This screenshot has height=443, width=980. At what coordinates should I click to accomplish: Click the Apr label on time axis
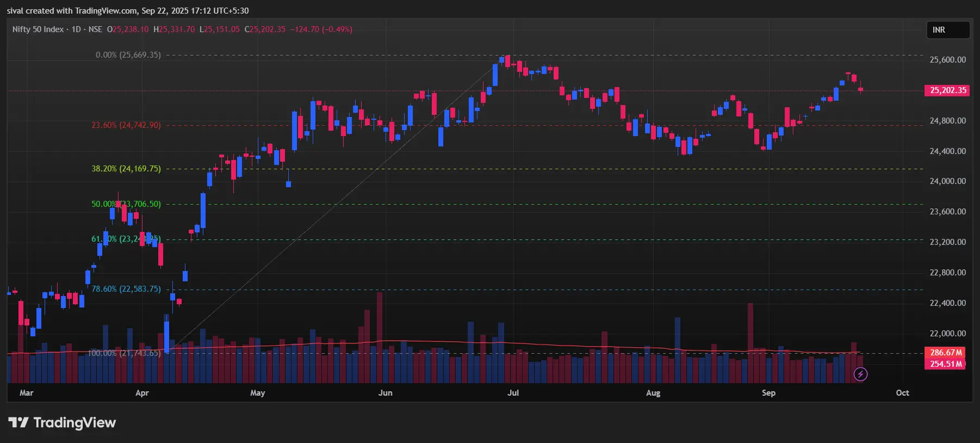[x=142, y=393]
